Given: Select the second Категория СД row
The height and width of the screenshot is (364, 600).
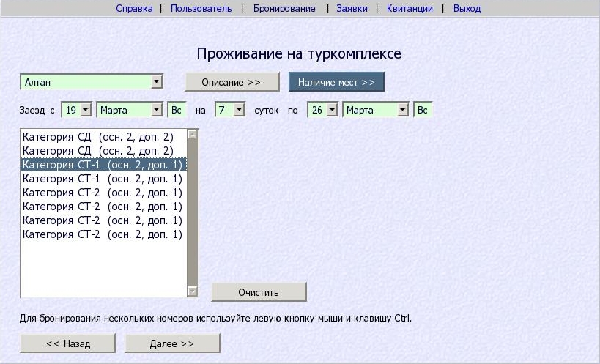Looking at the screenshot, I should click(103, 151).
